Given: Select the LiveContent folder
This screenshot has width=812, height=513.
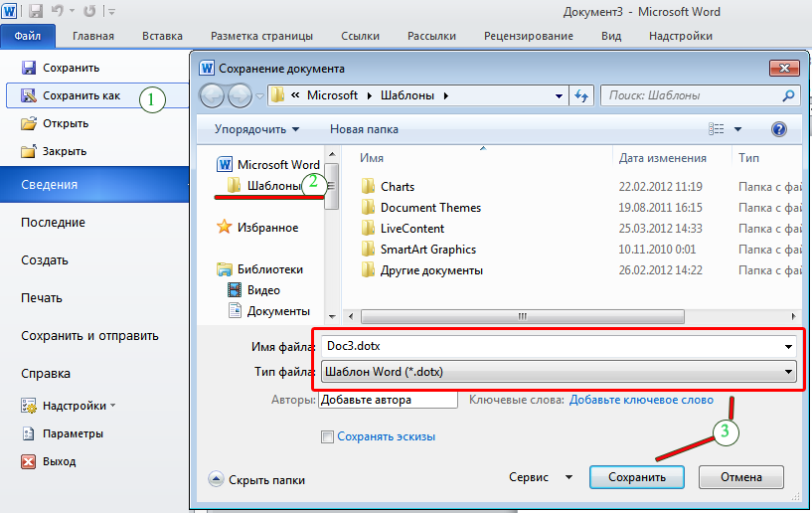Looking at the screenshot, I should pos(403,229).
